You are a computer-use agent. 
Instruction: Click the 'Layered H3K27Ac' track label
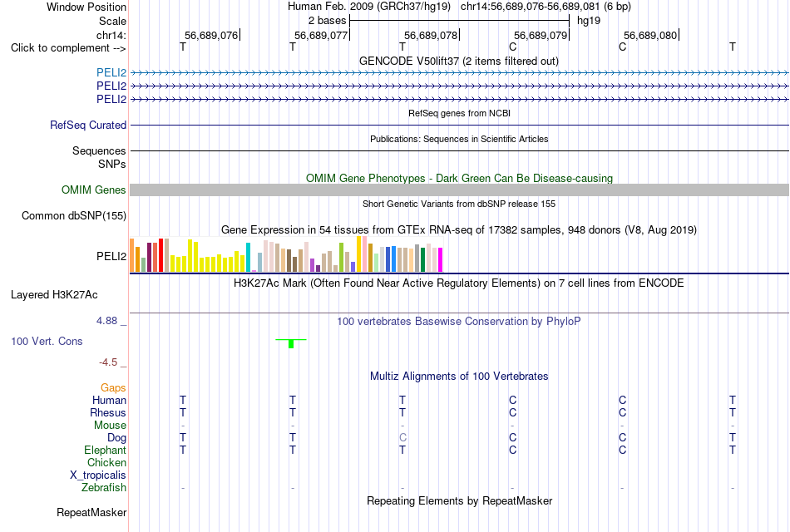tap(54, 295)
